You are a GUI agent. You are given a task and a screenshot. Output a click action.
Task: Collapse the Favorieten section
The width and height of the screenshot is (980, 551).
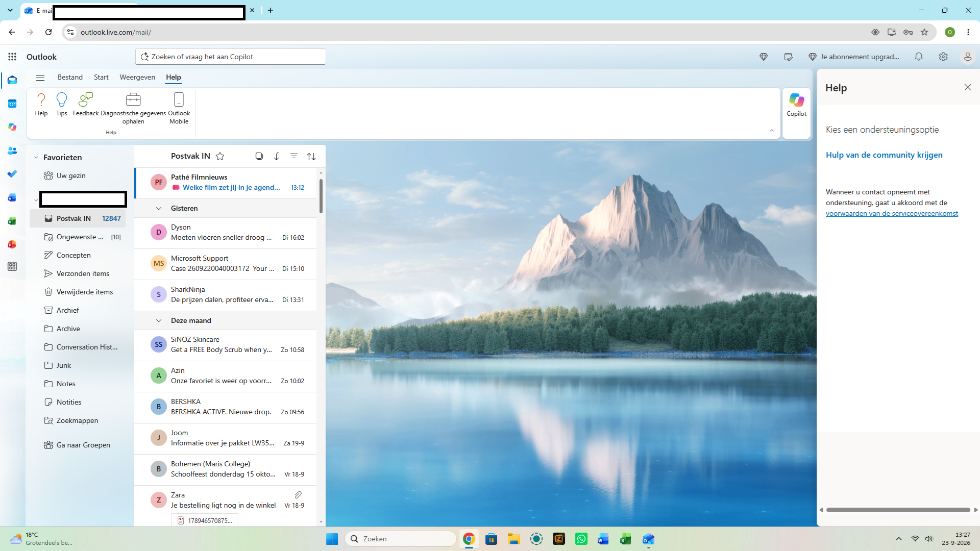pyautogui.click(x=36, y=158)
